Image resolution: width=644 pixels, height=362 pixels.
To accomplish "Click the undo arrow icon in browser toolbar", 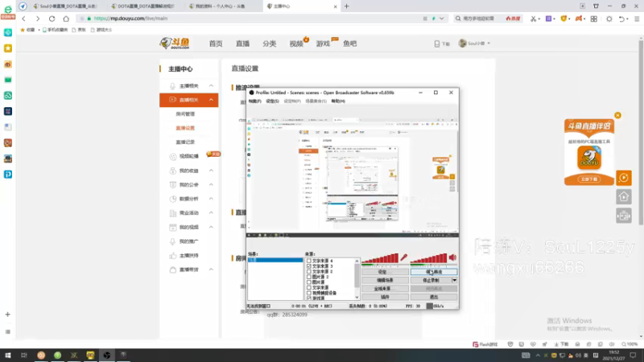I will point(621,19).
